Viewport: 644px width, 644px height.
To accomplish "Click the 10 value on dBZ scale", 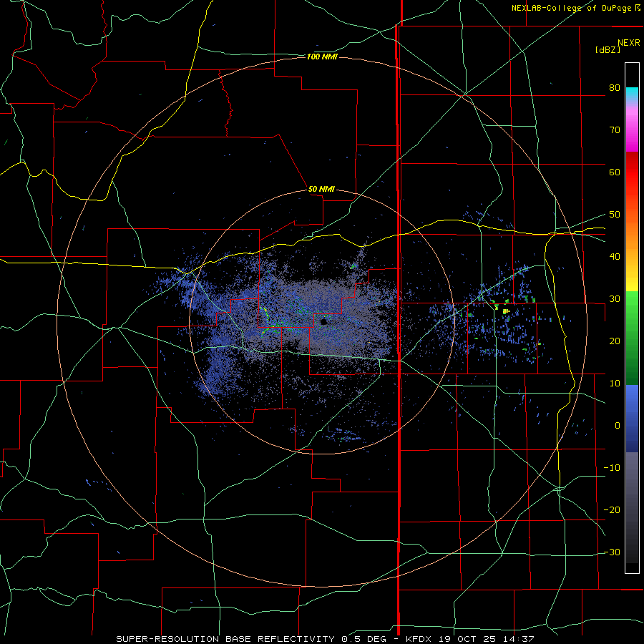I will click(x=615, y=384).
